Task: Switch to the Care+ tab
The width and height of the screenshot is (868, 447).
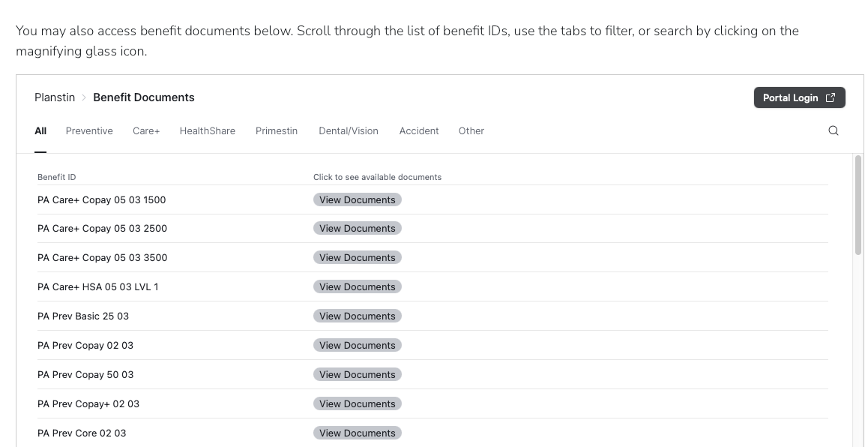Action: tap(146, 130)
